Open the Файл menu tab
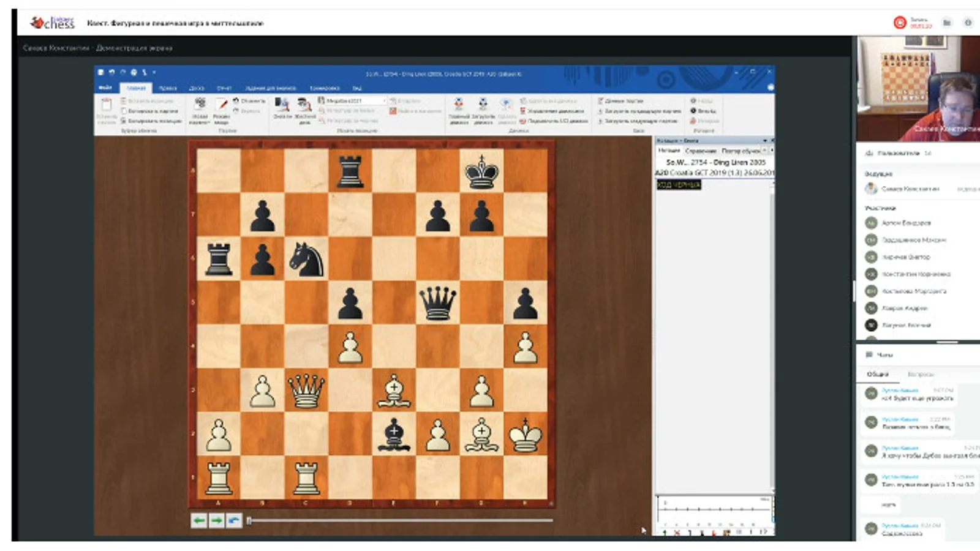This screenshot has height=551, width=980. pos(105,88)
